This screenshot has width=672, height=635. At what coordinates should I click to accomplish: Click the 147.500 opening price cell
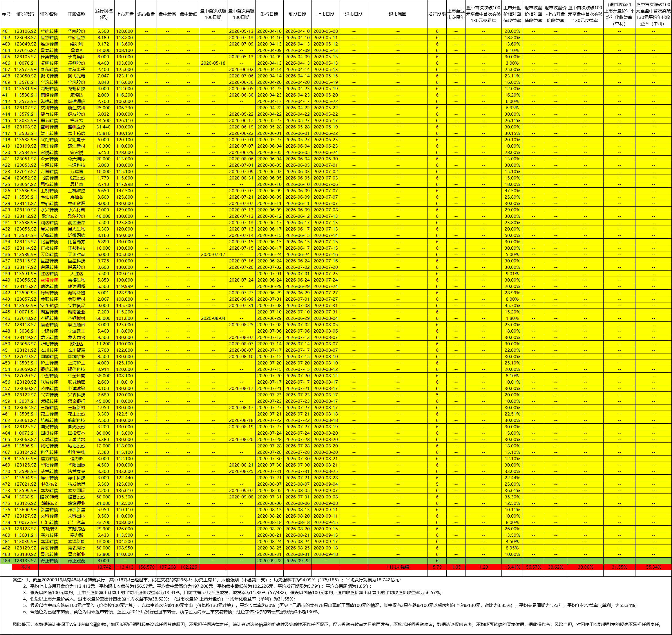coord(125,190)
